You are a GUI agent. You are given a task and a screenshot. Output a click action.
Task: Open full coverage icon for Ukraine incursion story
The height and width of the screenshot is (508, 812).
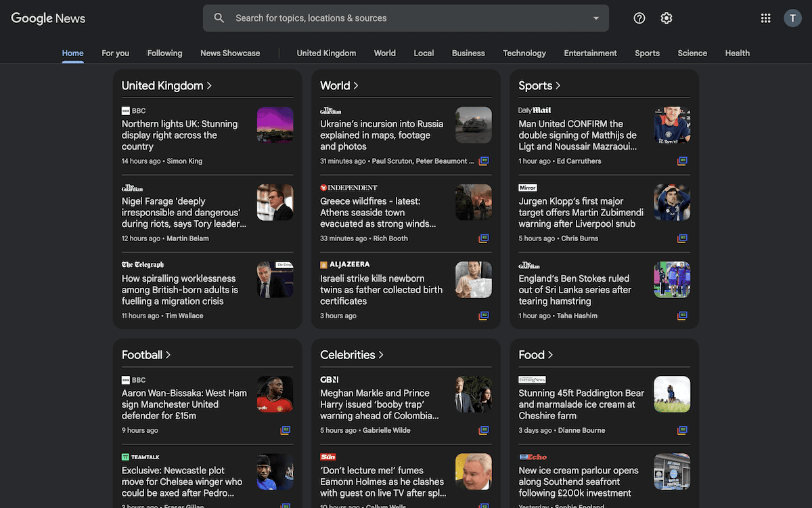pyautogui.click(x=484, y=161)
